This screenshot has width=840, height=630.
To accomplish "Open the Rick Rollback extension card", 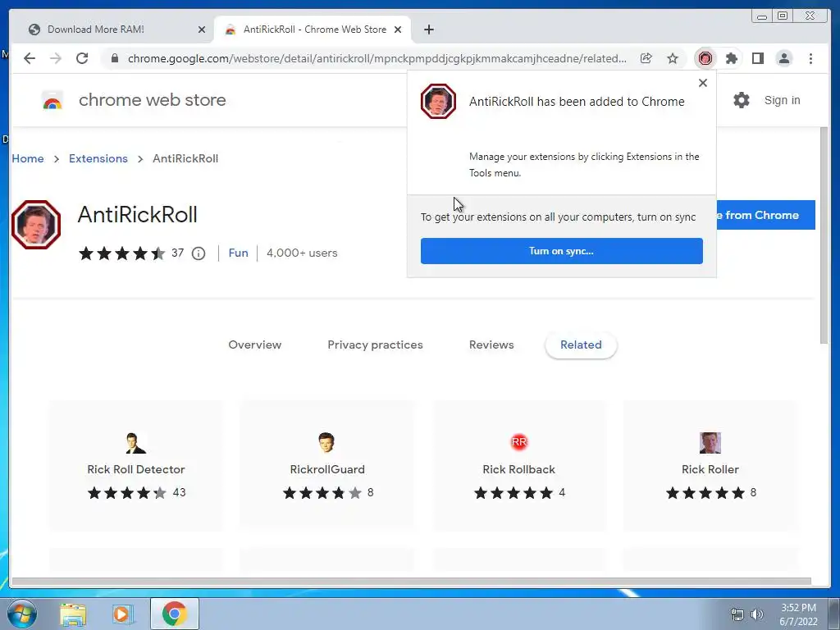I will 518,466.
